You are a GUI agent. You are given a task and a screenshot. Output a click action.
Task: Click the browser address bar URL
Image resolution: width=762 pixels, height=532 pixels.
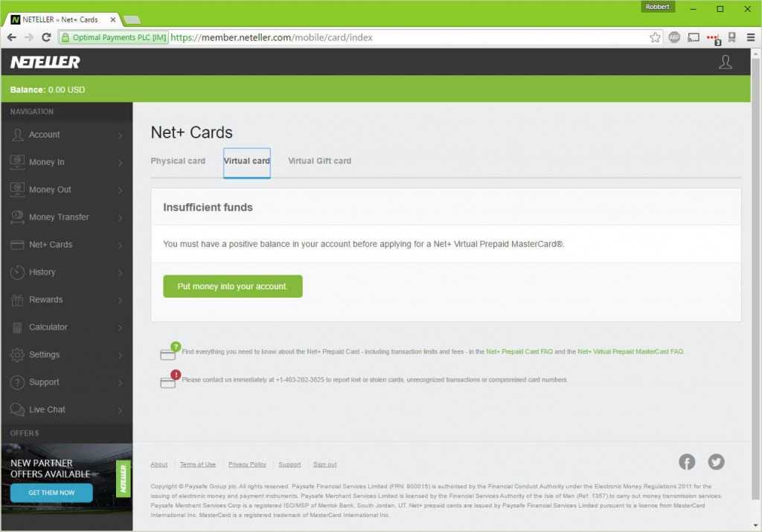[x=372, y=37]
